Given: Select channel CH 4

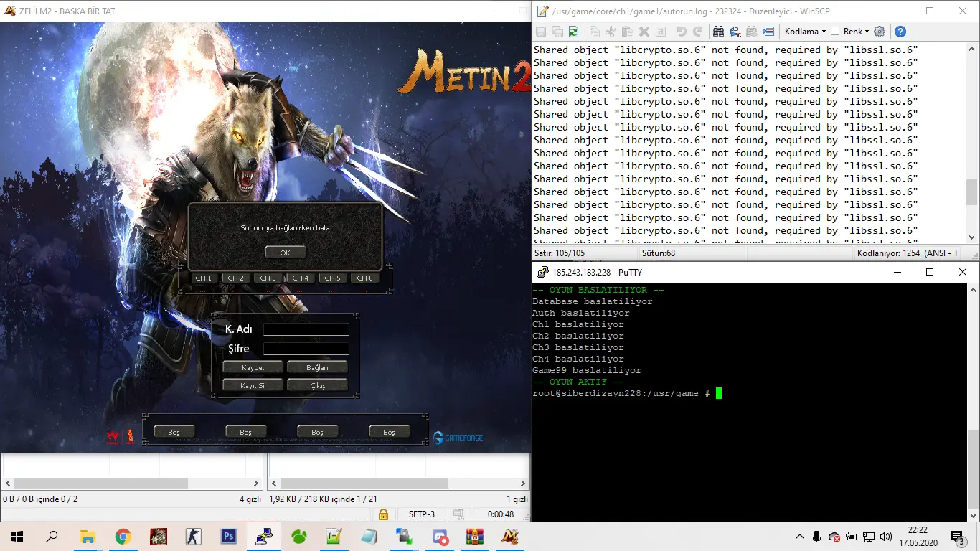Looking at the screenshot, I should [301, 278].
